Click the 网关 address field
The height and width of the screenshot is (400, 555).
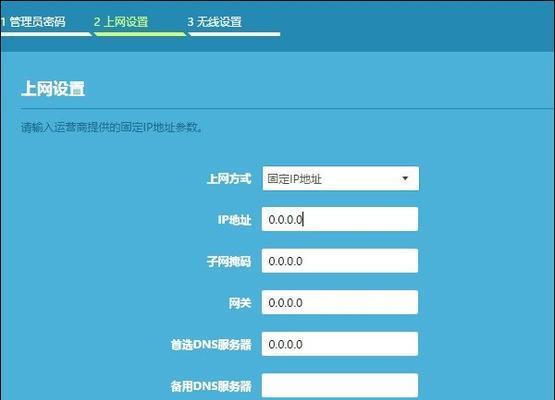click(340, 302)
